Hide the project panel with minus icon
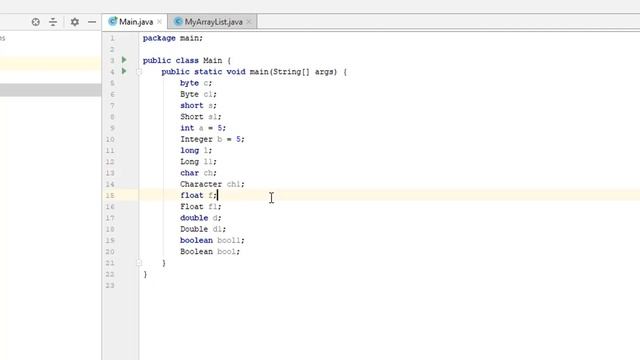640x360 pixels. 92,22
